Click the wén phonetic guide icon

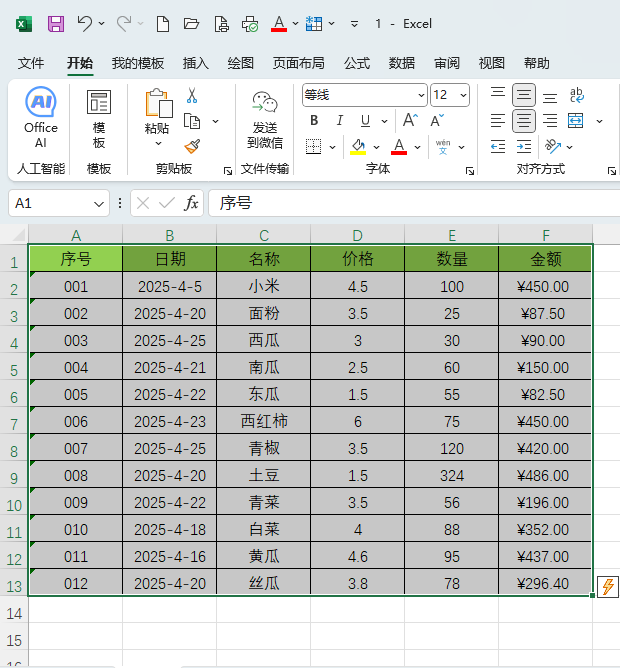coord(443,147)
